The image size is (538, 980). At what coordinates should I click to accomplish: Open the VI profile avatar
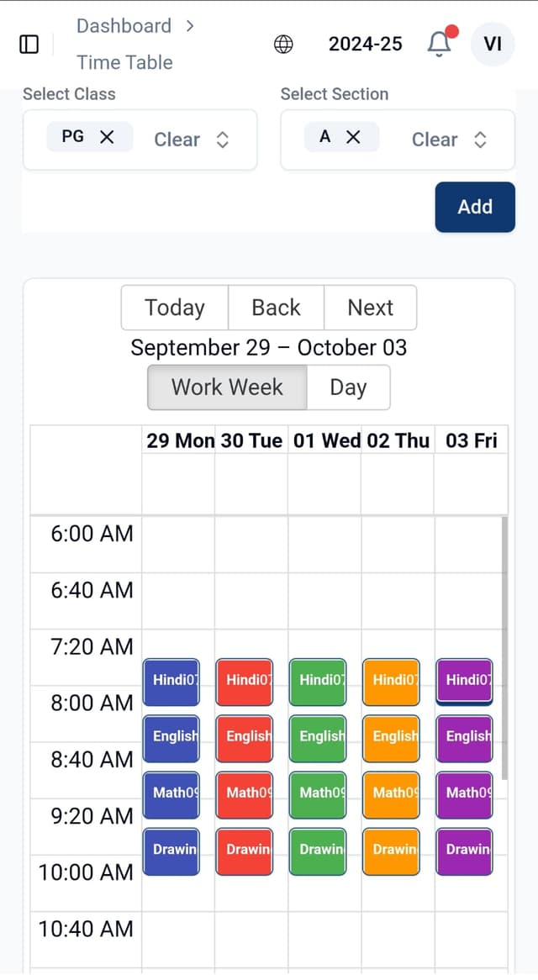492,44
